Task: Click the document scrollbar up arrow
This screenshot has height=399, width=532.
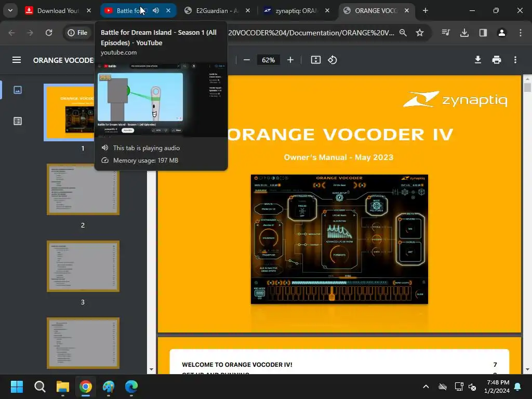Action: pyautogui.click(x=527, y=79)
